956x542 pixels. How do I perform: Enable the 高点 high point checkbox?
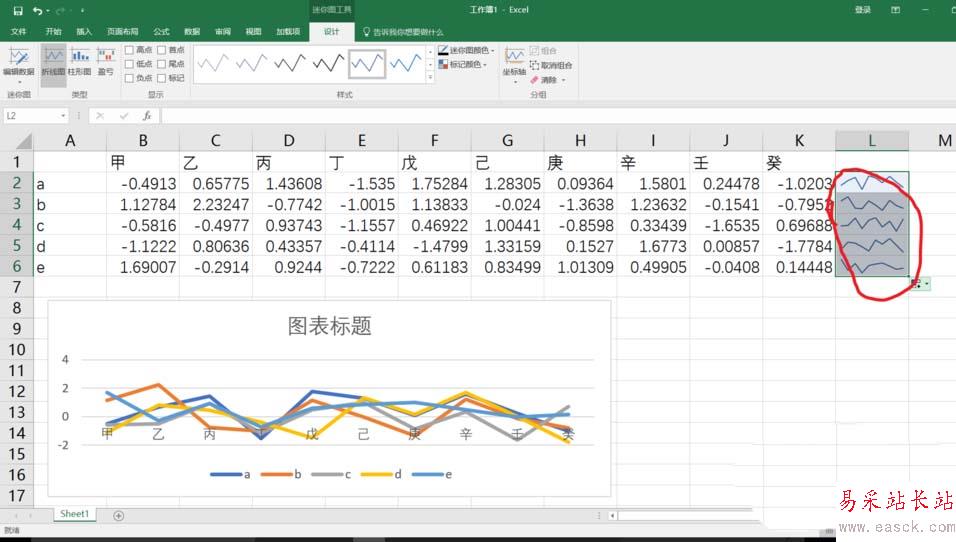129,50
